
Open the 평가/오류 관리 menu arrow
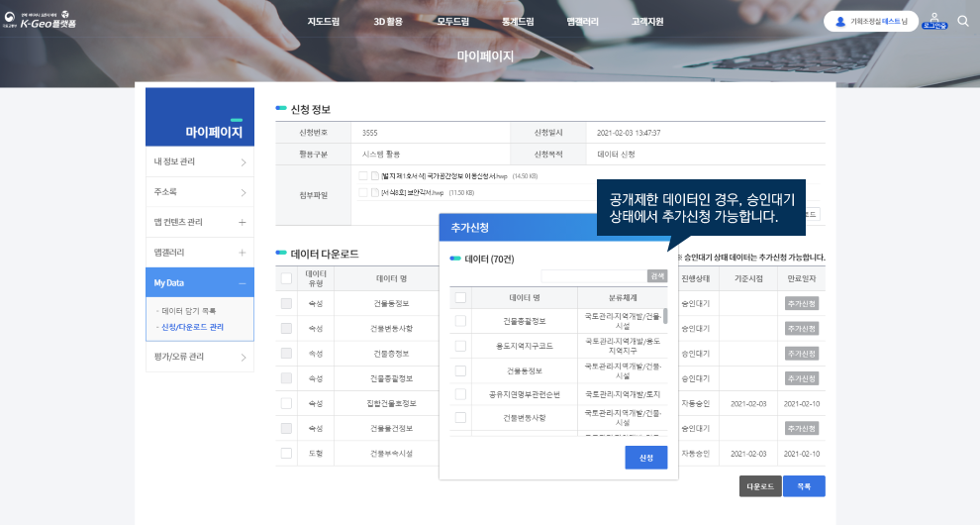pyautogui.click(x=243, y=357)
